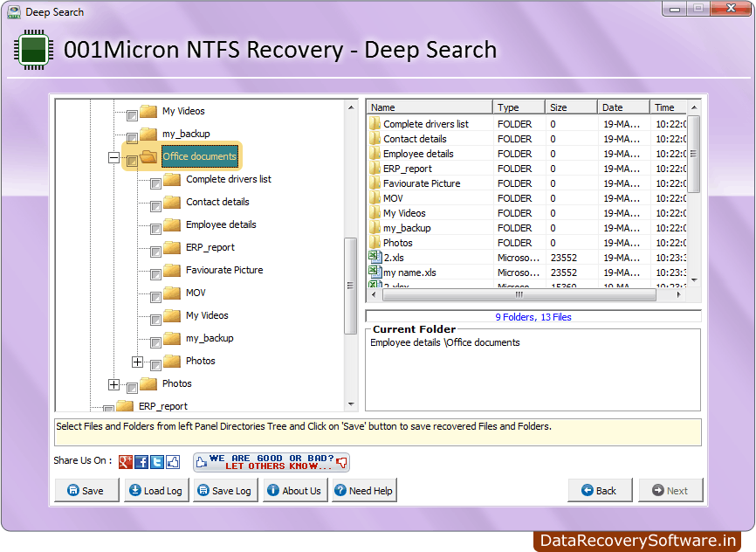The width and height of the screenshot is (756, 552).
Task: Click the Twitter share icon
Action: (x=157, y=462)
